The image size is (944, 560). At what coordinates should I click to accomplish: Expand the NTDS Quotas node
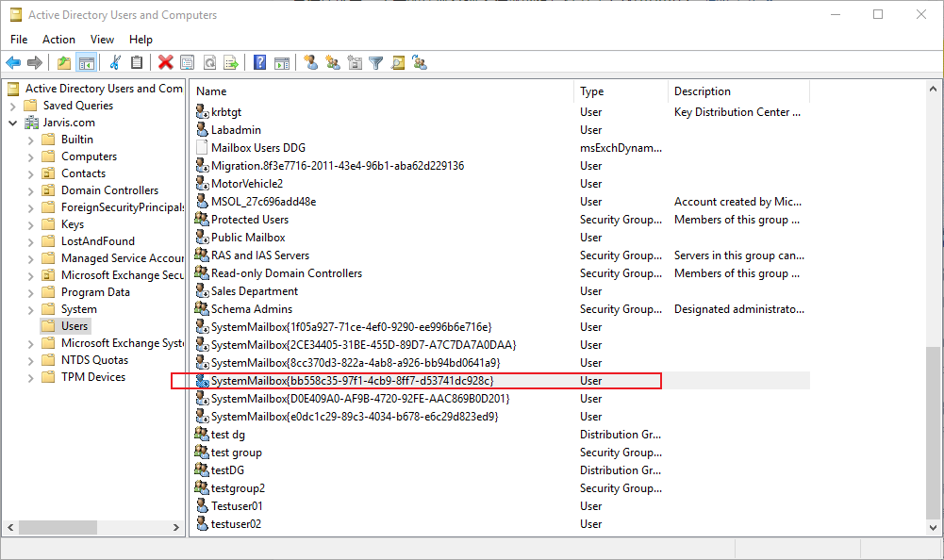31,361
